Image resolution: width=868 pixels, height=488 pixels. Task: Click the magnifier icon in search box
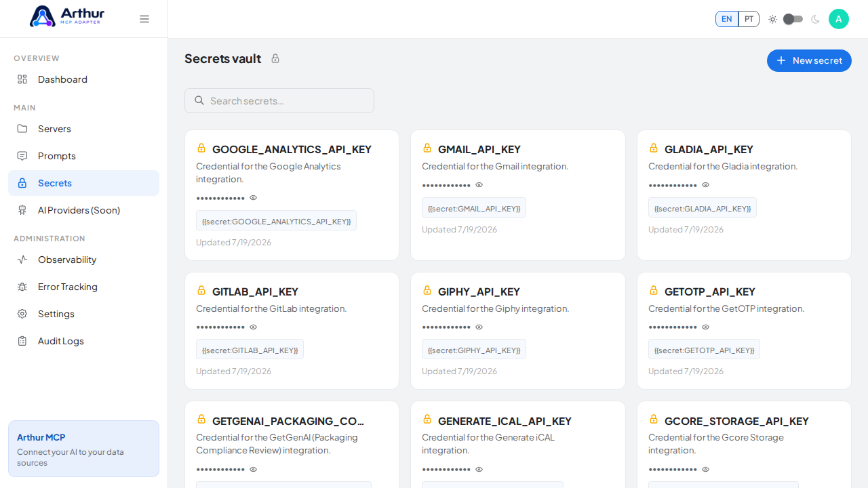[x=199, y=100]
